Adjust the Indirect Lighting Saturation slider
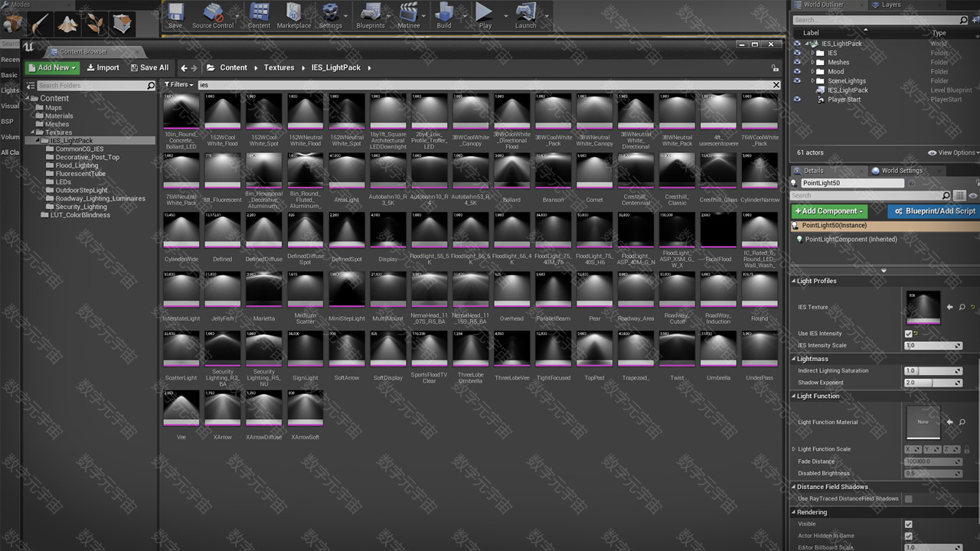980x551 pixels. [933, 371]
